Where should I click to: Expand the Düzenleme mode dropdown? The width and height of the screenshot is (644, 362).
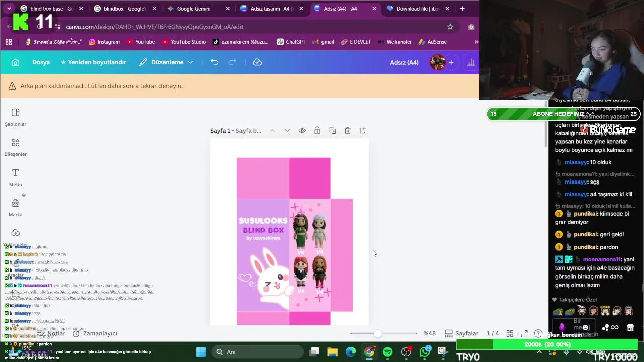166,62
